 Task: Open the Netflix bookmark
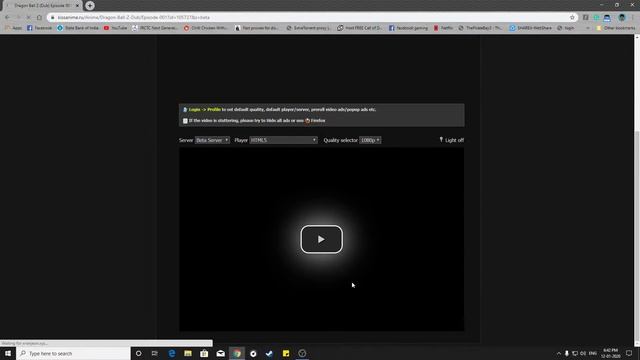443,28
